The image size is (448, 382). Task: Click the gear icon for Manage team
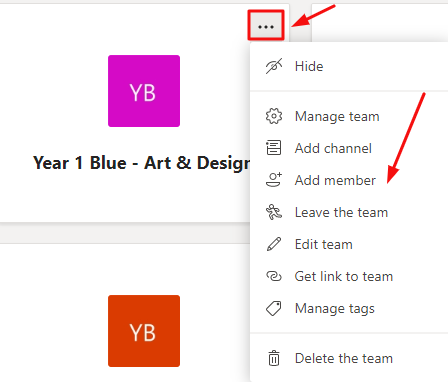274,116
